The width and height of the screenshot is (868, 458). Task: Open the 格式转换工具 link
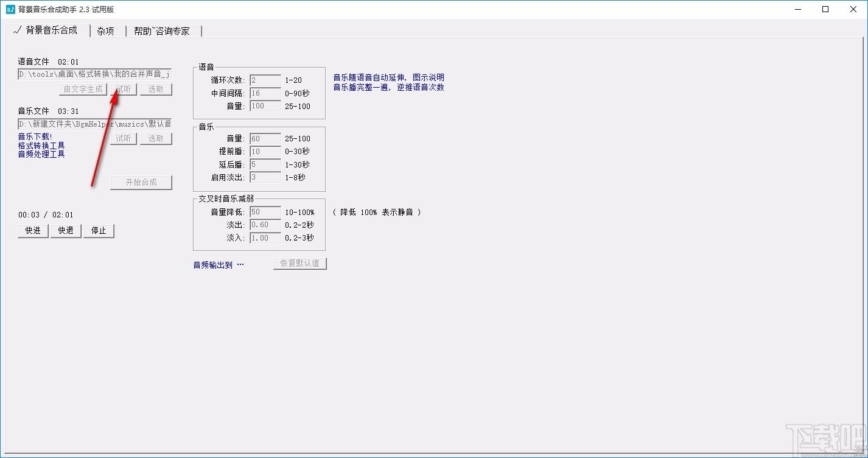(x=41, y=146)
